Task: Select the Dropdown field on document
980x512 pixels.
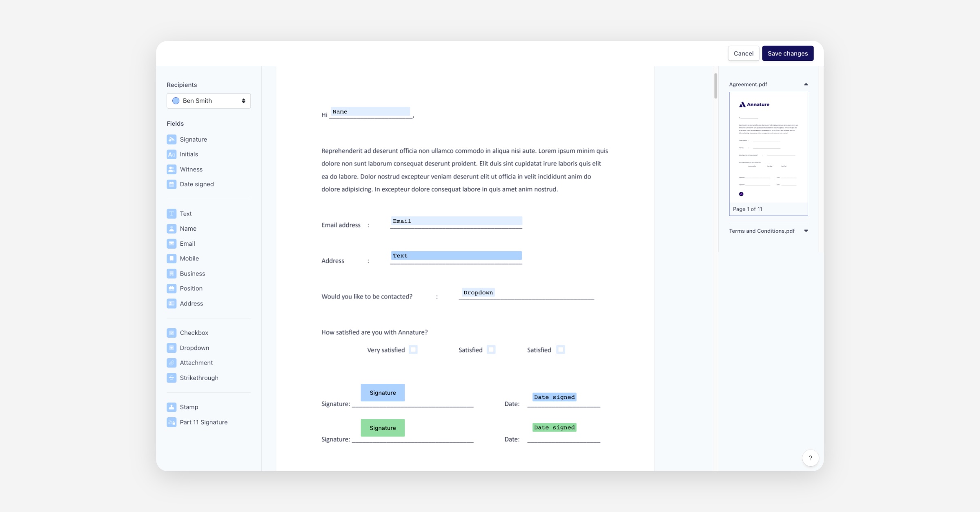Action: point(478,292)
